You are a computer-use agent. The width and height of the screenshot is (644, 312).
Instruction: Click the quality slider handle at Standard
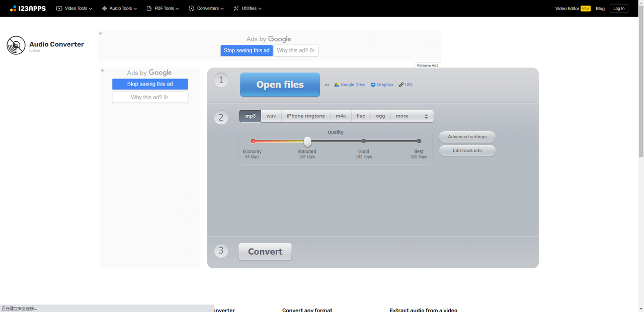click(307, 142)
